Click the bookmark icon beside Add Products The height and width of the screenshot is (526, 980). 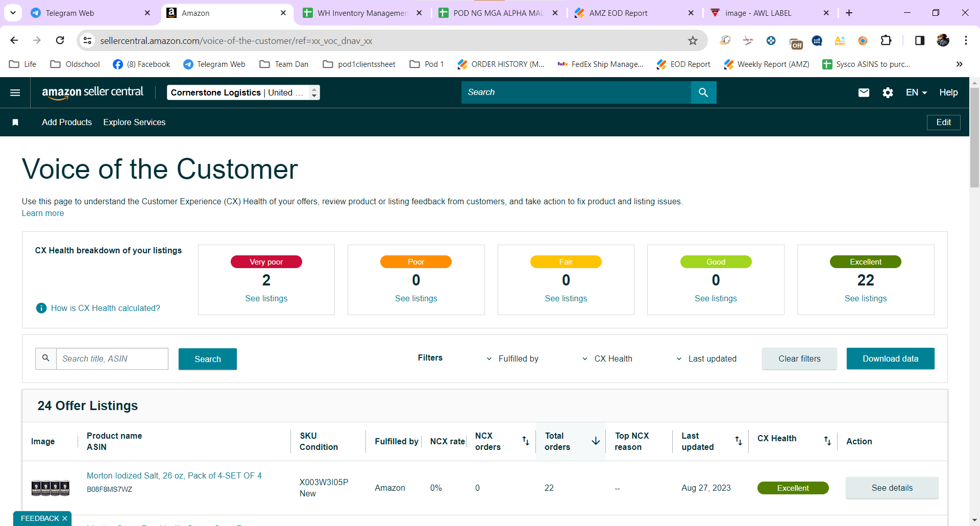(x=15, y=122)
